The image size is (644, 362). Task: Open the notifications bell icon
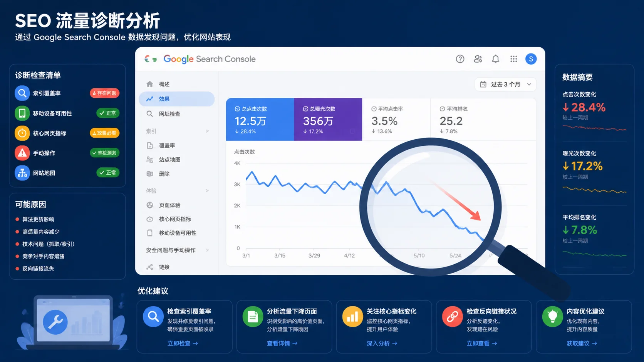pos(496,59)
